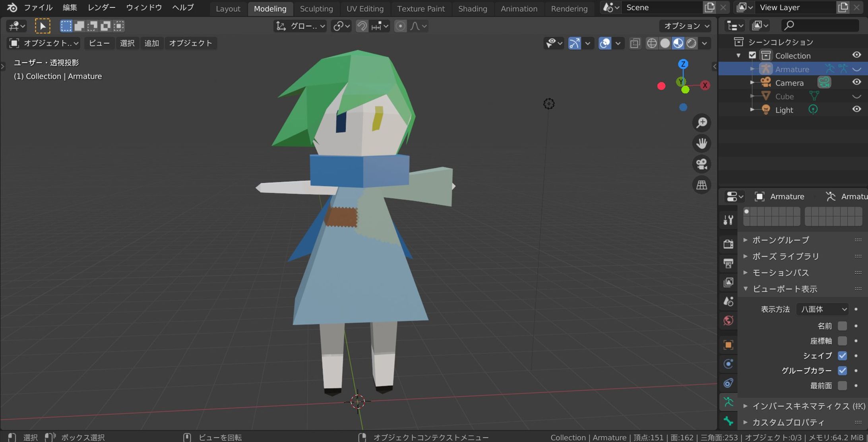Enable the 名前 checkbox
This screenshot has height=442, width=868.
click(x=842, y=326)
